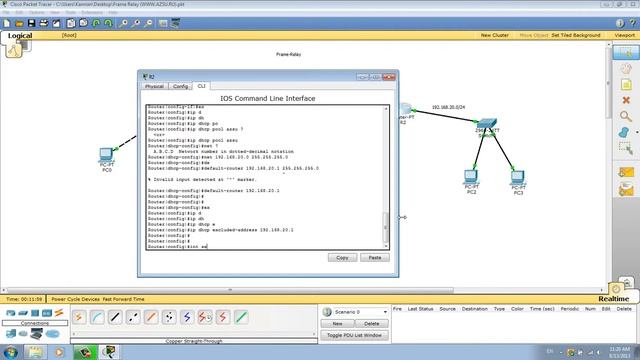
Task: Click the New file toolbar icon
Action: click(x=7, y=23)
